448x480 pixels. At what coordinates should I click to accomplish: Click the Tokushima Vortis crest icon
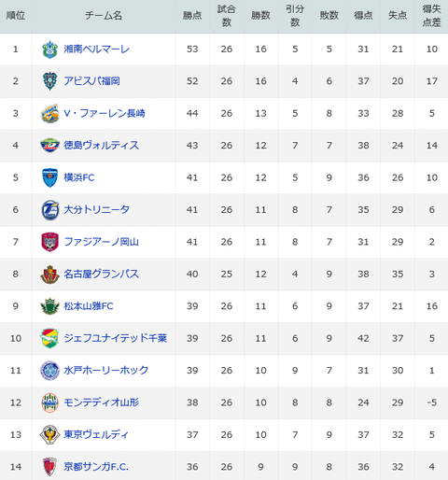49,146
